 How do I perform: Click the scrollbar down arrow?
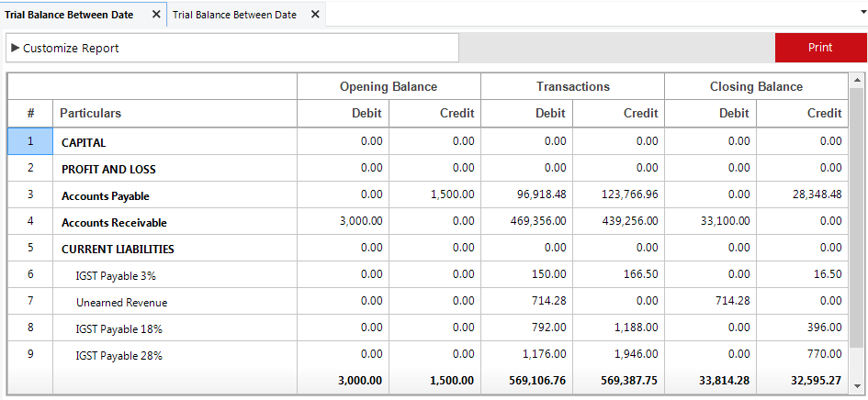(857, 386)
